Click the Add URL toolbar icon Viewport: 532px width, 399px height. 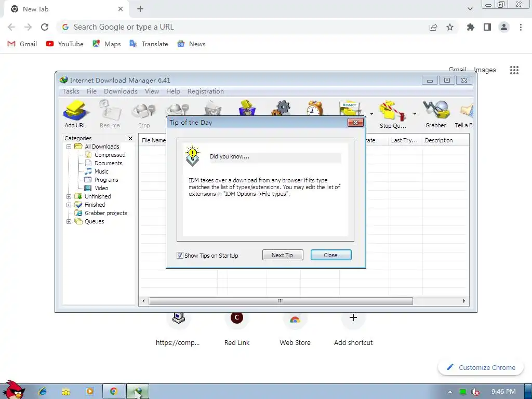(76, 114)
